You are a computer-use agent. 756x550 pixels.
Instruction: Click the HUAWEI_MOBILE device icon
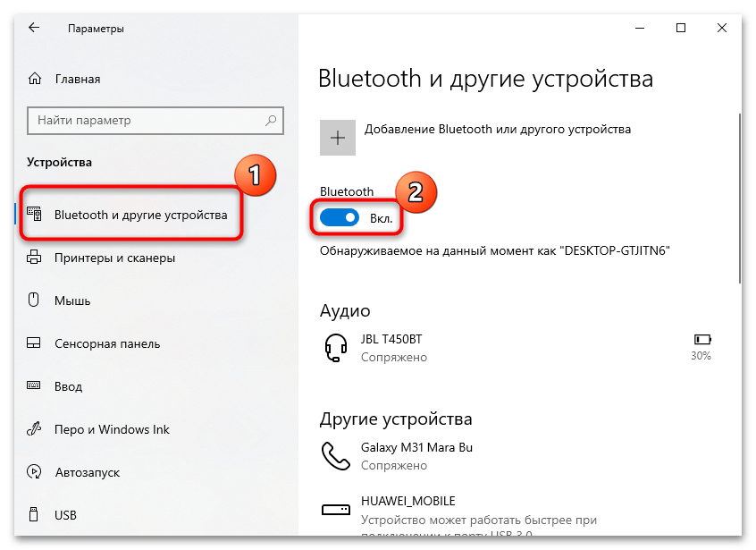(336, 509)
